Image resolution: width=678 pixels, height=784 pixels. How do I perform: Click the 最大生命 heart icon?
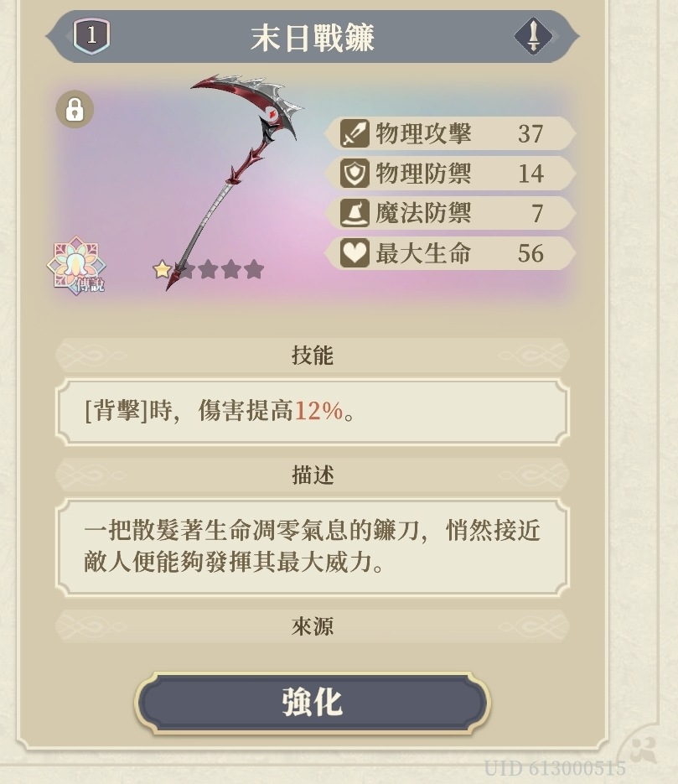pyautogui.click(x=355, y=253)
